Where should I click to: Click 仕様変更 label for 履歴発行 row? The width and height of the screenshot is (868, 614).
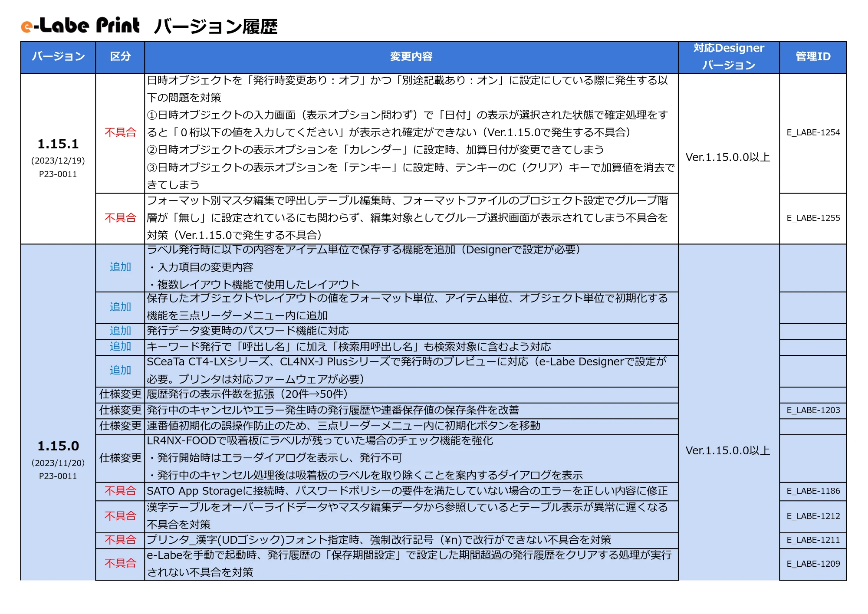click(120, 394)
